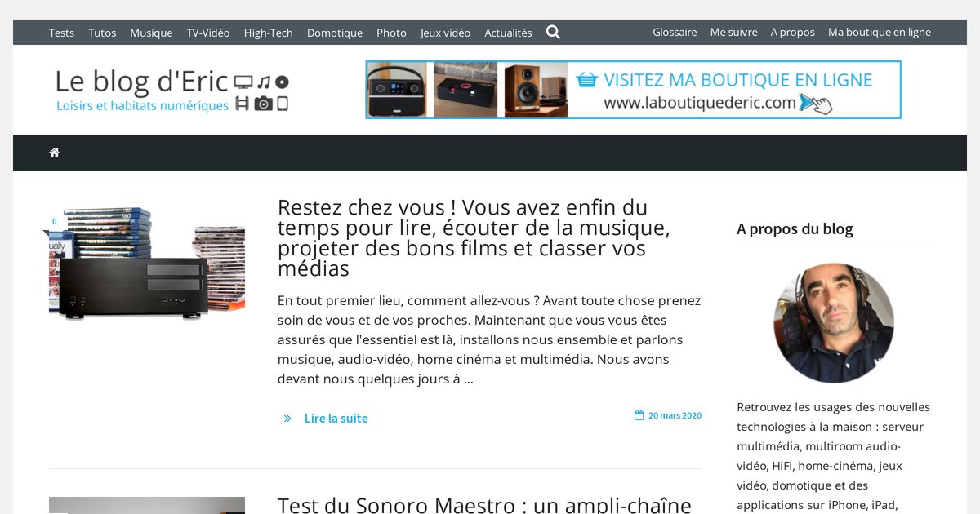
Task: Click the home icon in dark bar
Action: point(54,153)
